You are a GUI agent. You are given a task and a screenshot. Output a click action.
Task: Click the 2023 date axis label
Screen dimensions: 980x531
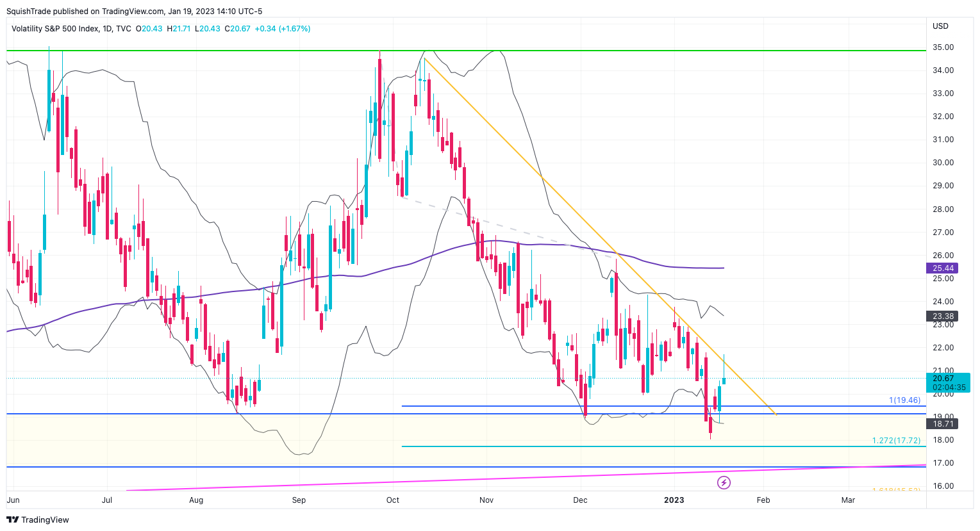674,500
